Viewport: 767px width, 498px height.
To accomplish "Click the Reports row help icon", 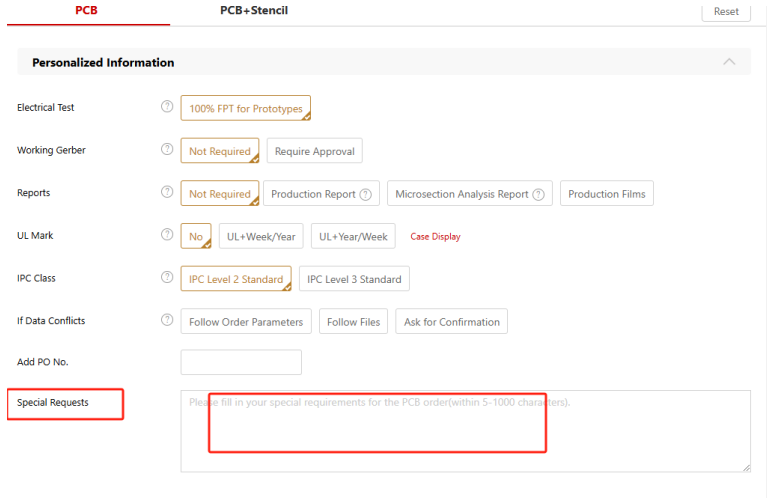I will [x=167, y=193].
